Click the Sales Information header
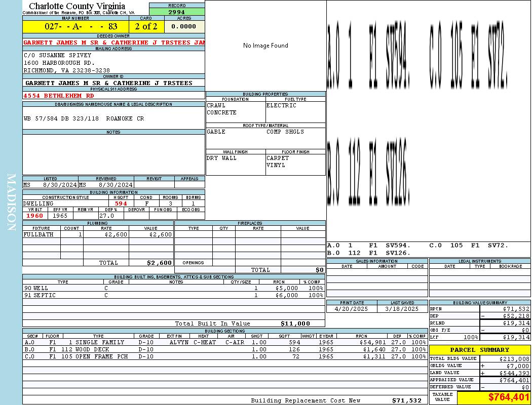 (376, 261)
